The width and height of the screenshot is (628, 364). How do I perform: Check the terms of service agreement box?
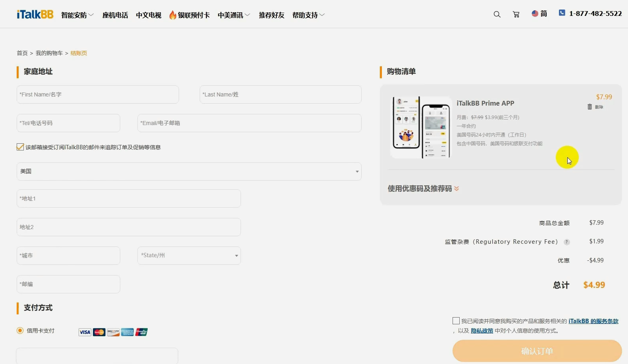point(456,321)
